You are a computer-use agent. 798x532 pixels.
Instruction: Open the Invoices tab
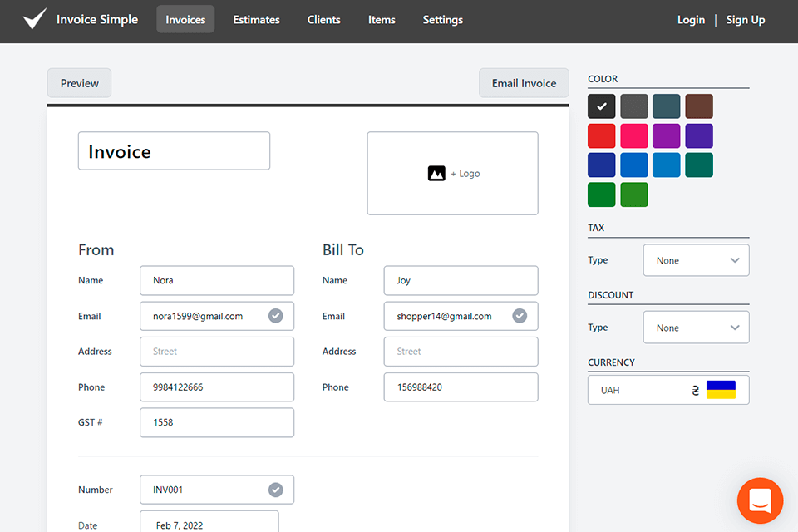(185, 19)
